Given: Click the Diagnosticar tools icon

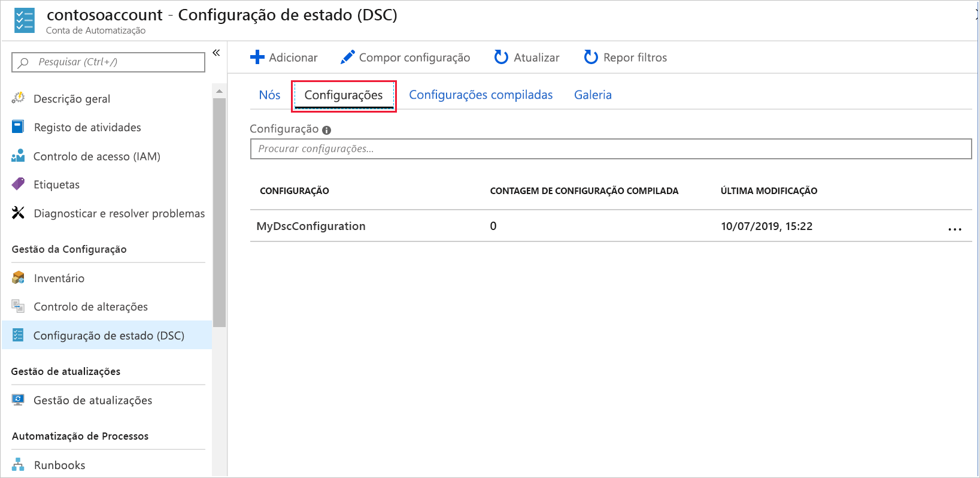Looking at the screenshot, I should [x=18, y=213].
